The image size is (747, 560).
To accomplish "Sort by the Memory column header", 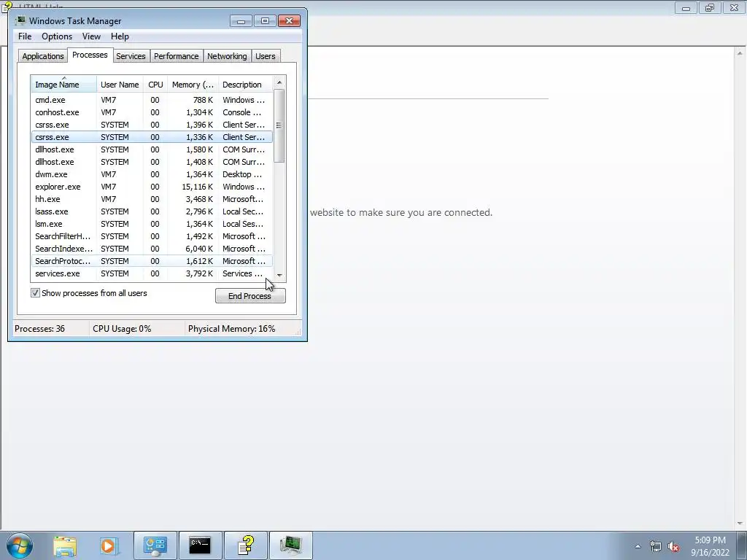I will (x=193, y=85).
